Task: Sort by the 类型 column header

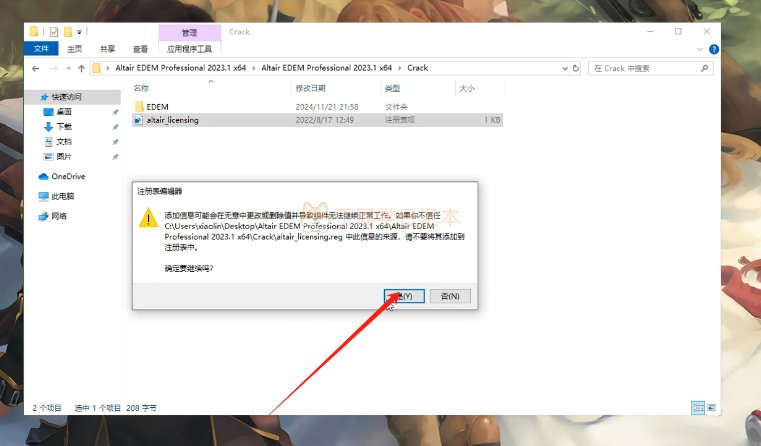Action: (x=392, y=88)
